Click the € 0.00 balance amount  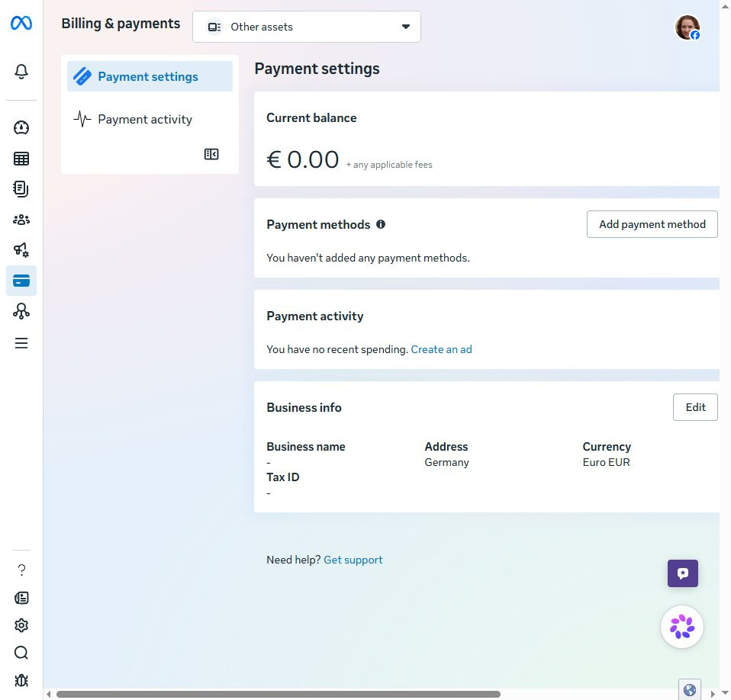click(303, 159)
